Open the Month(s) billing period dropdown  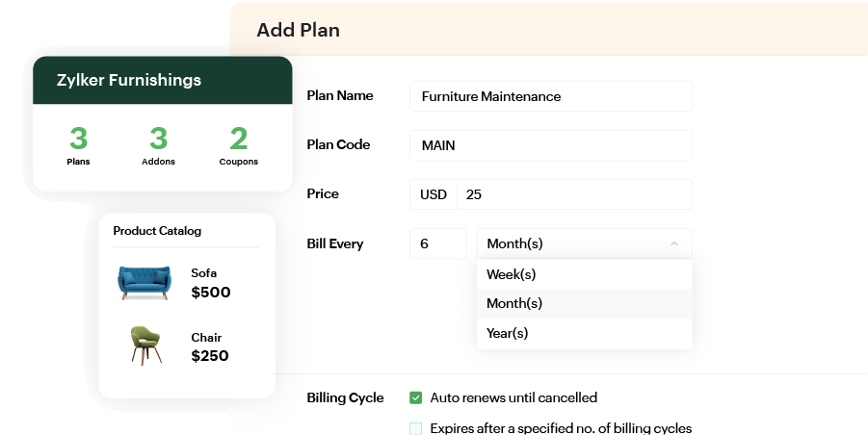tap(583, 243)
